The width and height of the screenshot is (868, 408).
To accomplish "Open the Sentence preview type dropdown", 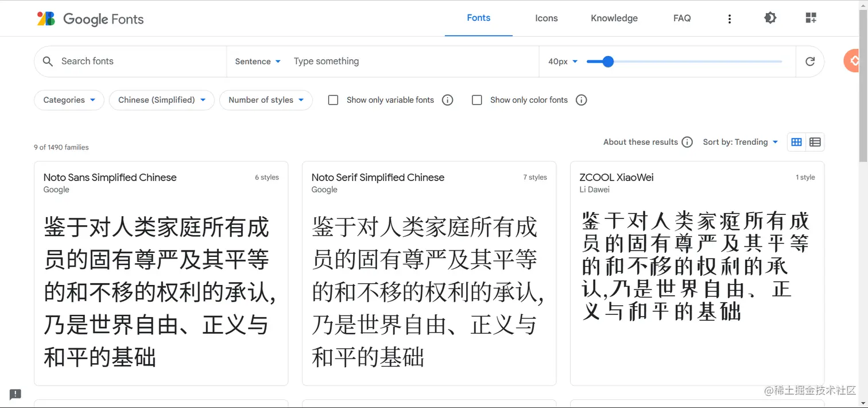I will (258, 61).
